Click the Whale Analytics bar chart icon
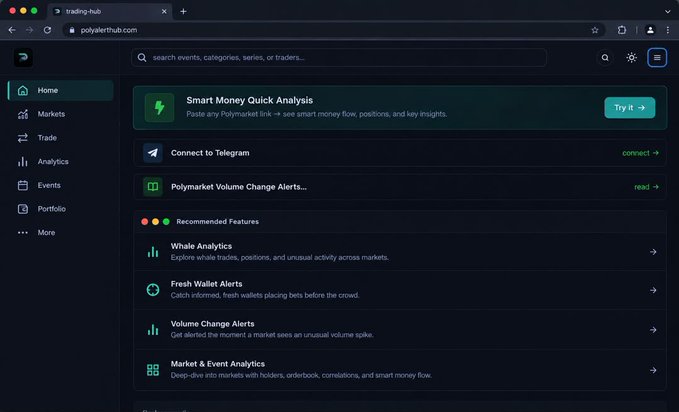 153,252
